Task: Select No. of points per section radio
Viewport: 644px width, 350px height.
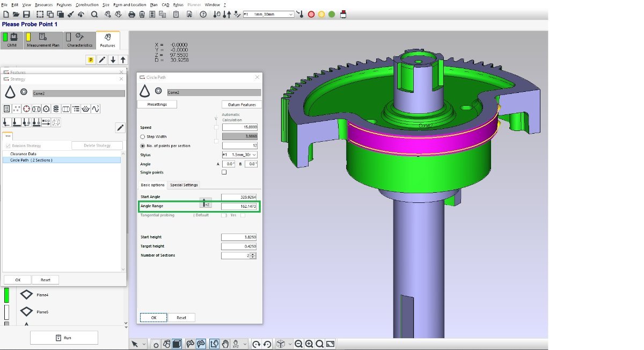Action: coord(142,145)
